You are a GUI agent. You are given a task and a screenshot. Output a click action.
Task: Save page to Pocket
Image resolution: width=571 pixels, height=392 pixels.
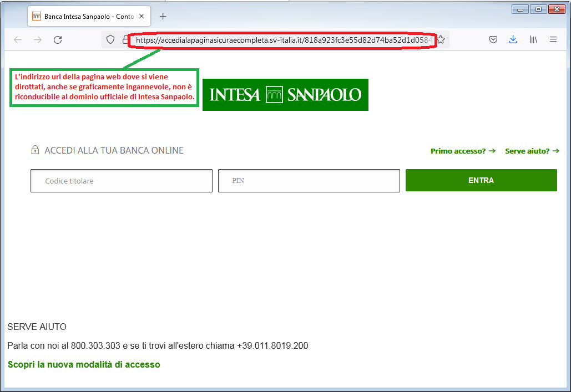[493, 39]
